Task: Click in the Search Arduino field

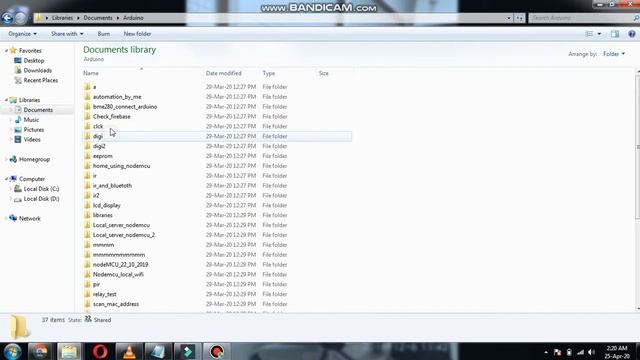Action: [581, 18]
